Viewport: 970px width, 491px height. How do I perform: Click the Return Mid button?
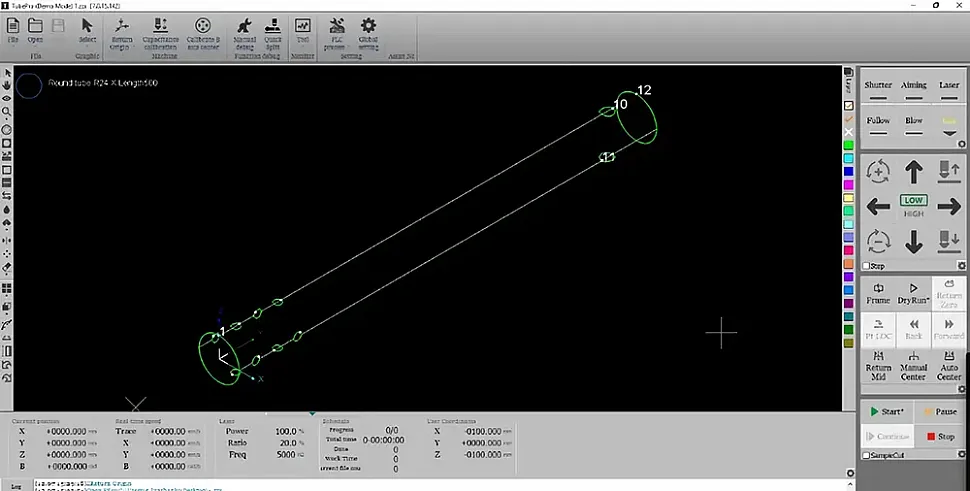(878, 365)
